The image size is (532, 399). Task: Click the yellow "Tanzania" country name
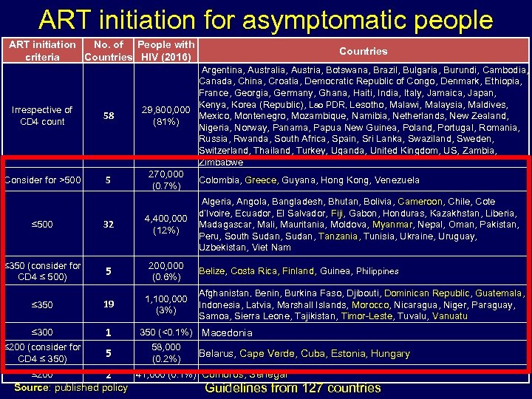point(338,236)
